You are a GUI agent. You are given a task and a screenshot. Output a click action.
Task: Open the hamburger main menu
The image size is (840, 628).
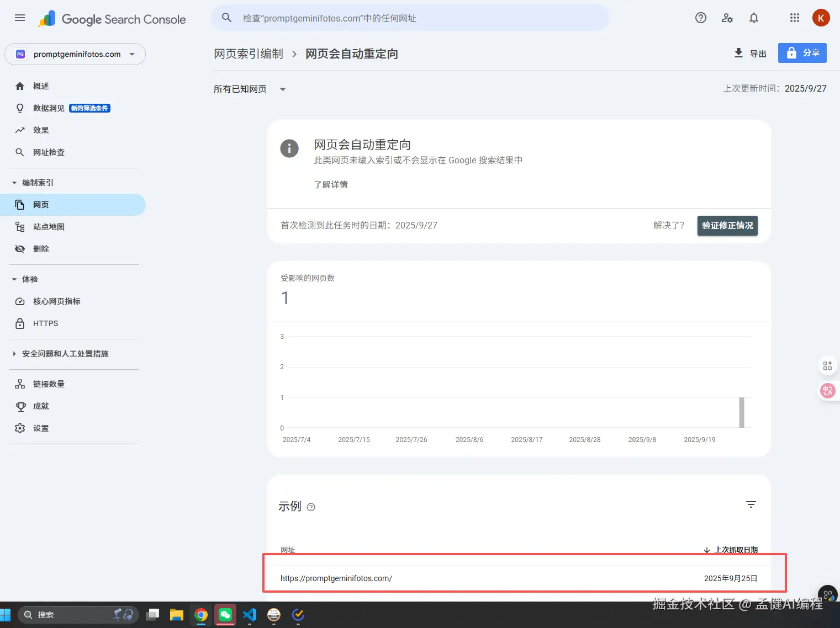coord(20,18)
